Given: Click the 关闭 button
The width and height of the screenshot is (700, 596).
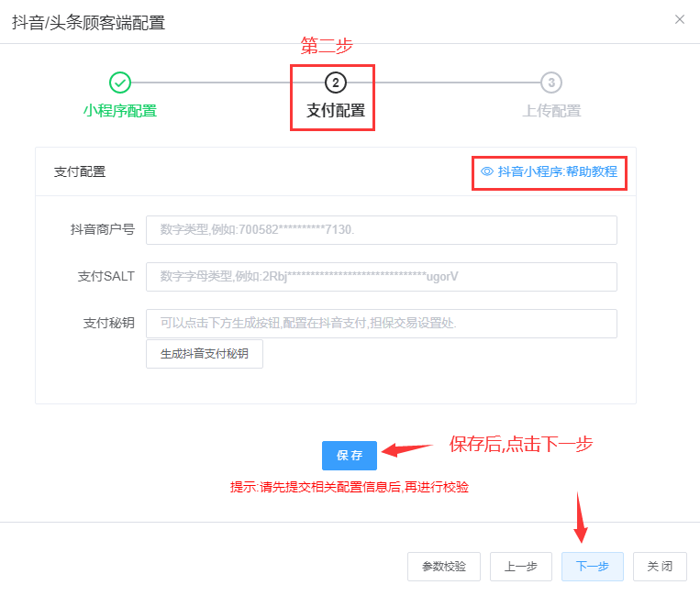Looking at the screenshot, I should [660, 567].
